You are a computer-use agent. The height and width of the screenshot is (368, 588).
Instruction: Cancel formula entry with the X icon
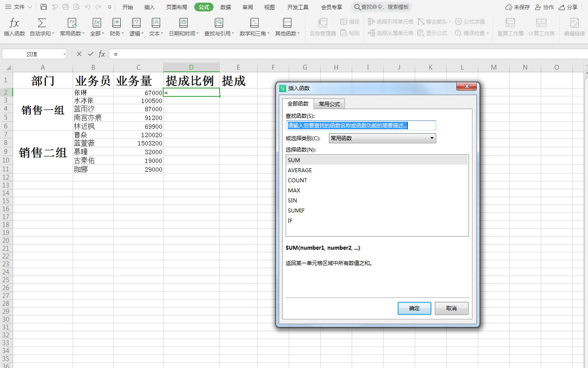(79, 54)
